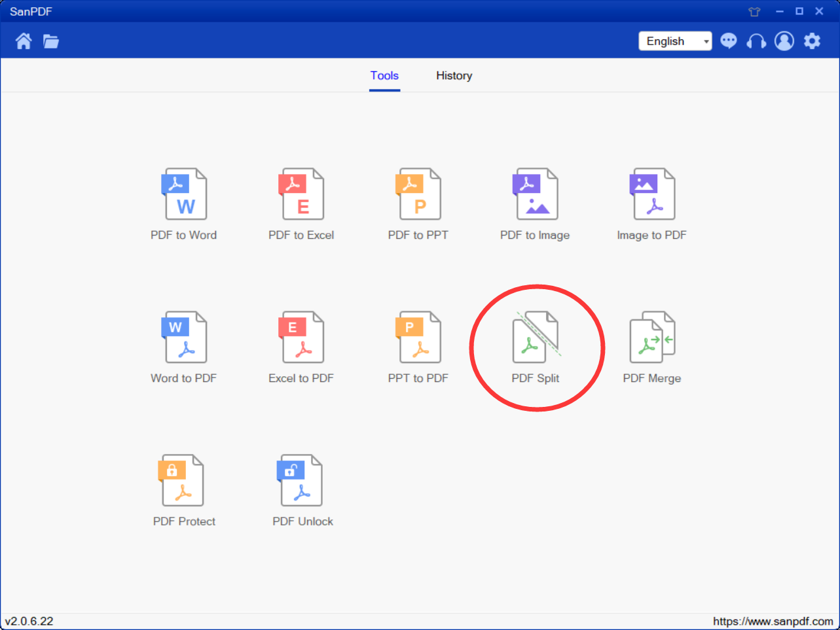The height and width of the screenshot is (630, 840).
Task: Open the language selection dropdown
Action: (675, 41)
